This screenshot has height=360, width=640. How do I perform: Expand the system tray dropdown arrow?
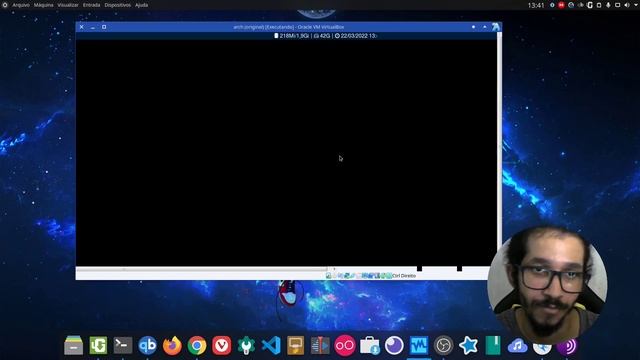pos(636,5)
